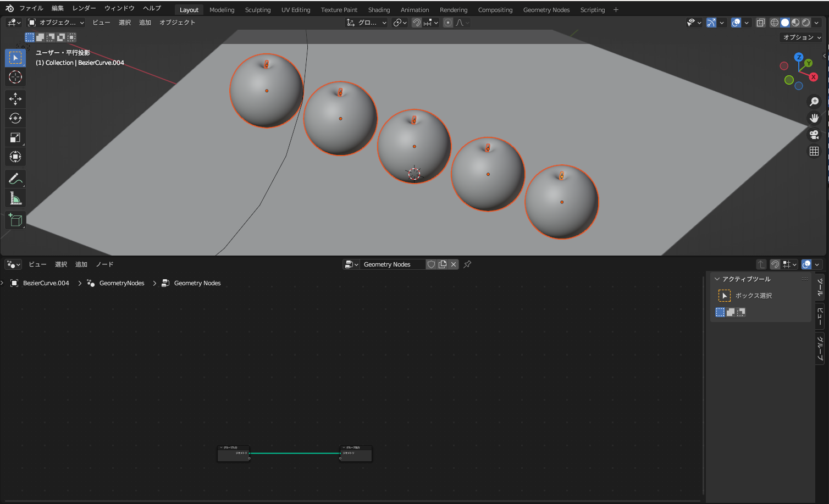Toggle X-ray mode in the viewport header
The width and height of the screenshot is (829, 504).
[760, 23]
